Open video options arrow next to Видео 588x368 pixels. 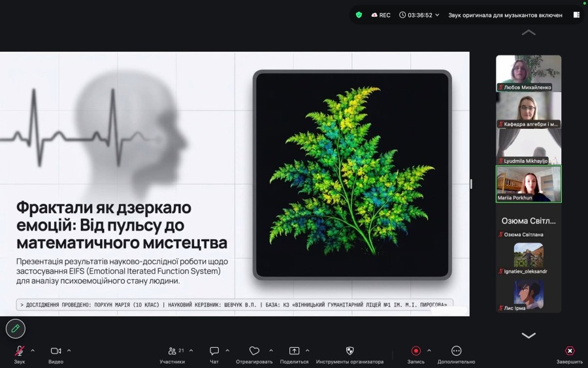69,351
